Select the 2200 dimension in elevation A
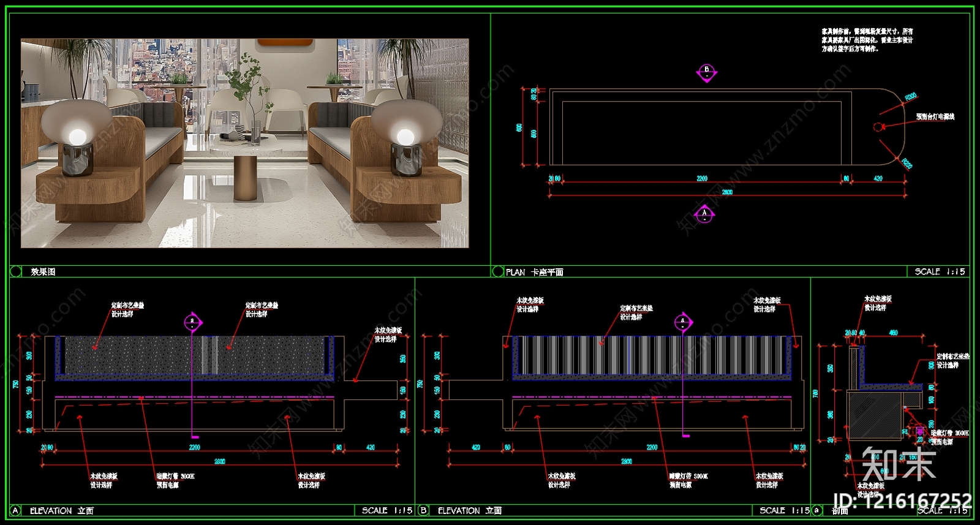This screenshot has height=525, width=980. 194,447
